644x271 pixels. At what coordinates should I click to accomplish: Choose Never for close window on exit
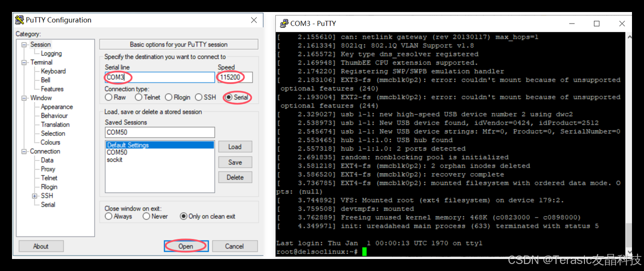coord(155,216)
